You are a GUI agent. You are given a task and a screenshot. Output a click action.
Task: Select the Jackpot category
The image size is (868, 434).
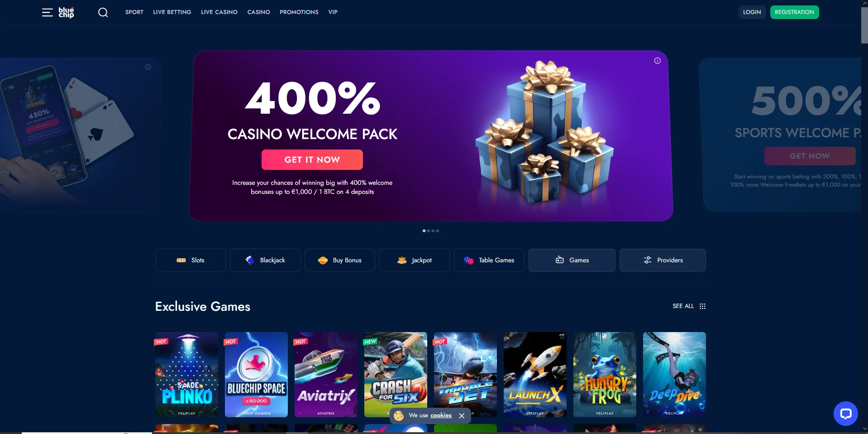pyautogui.click(x=415, y=260)
